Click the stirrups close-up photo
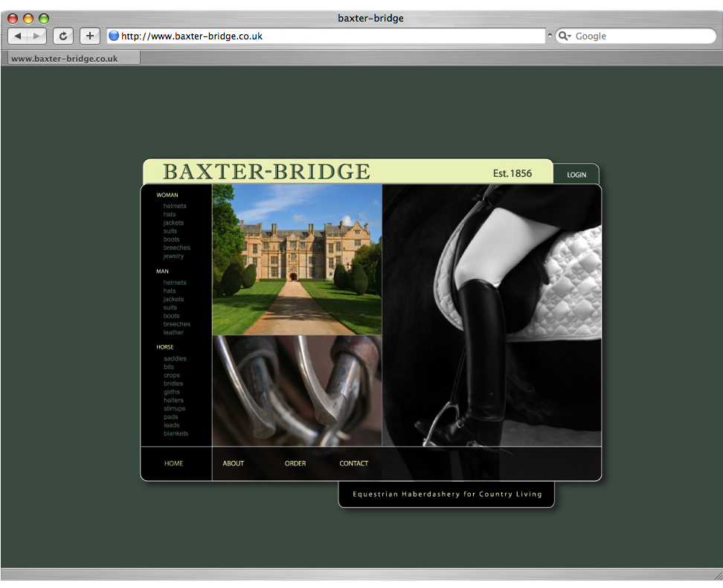 tap(297, 390)
